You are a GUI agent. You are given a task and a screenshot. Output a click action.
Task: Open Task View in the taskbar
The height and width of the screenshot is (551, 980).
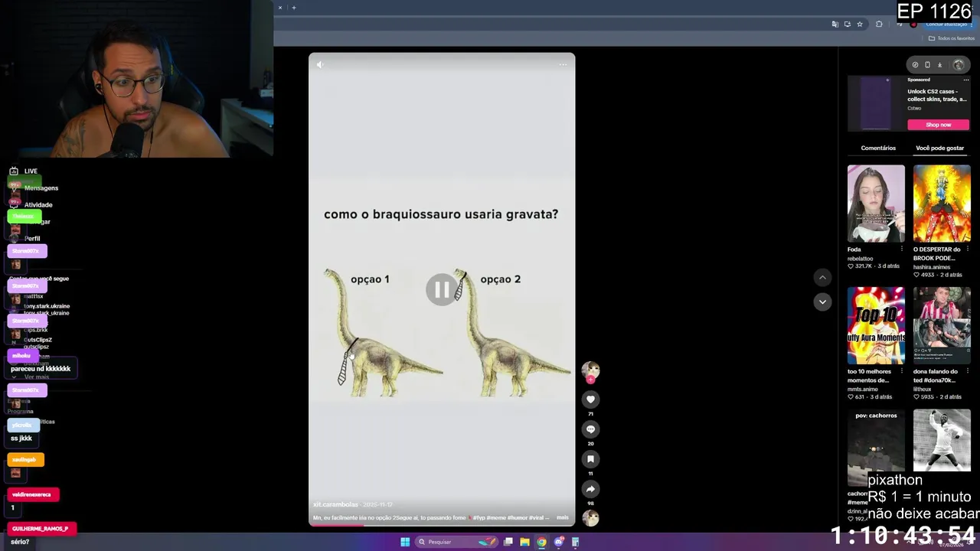[x=508, y=542]
